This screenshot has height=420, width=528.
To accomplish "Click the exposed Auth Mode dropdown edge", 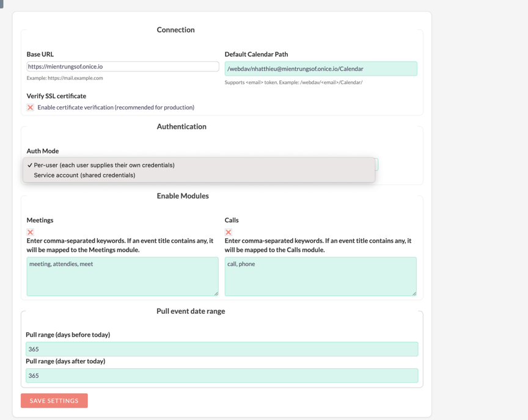I will pos(376,164).
